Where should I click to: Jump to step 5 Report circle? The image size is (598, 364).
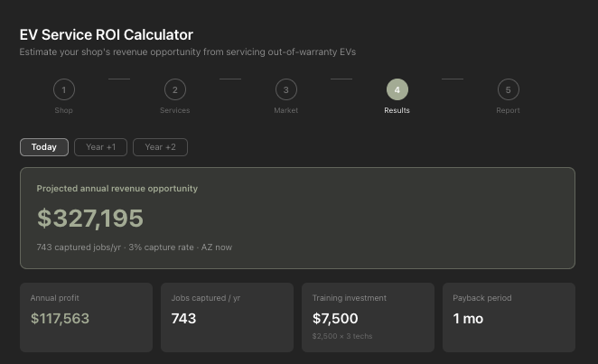pyautogui.click(x=508, y=89)
